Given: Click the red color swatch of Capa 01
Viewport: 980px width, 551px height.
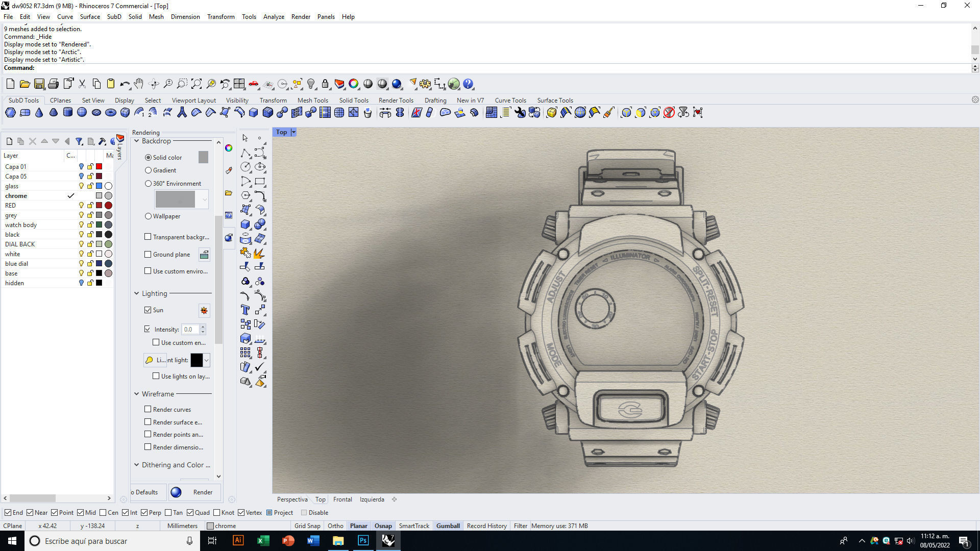Looking at the screenshot, I should (x=99, y=167).
